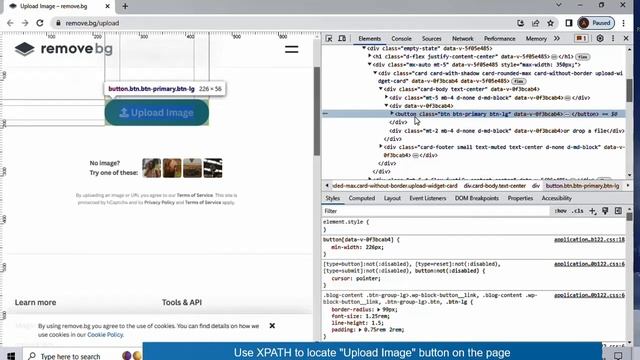
Task: Open a new browser tab
Action: pyautogui.click(x=125, y=6)
